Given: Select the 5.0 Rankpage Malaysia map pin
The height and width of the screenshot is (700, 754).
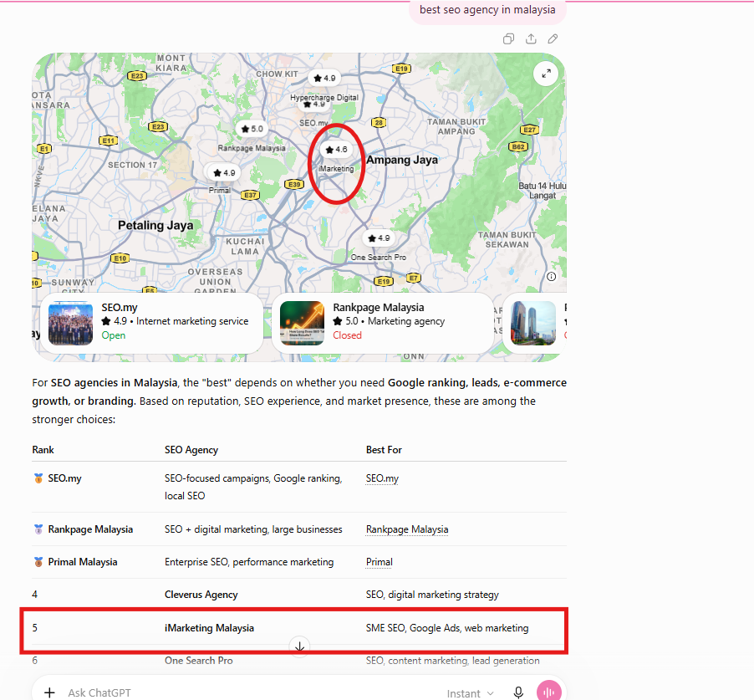Looking at the screenshot, I should click(252, 129).
